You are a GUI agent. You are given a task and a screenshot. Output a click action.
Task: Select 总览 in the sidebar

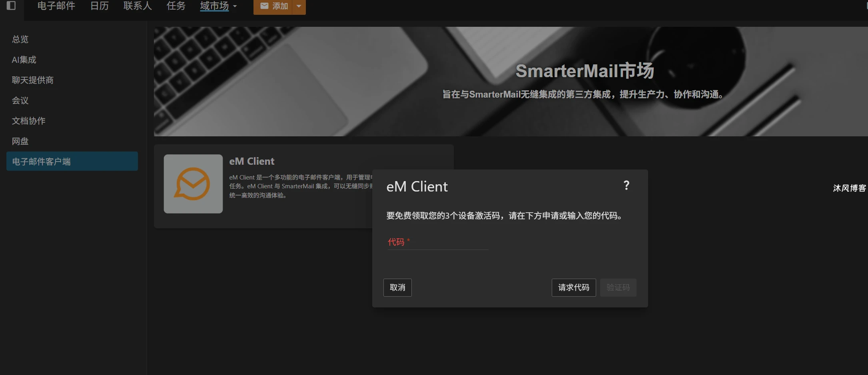click(x=20, y=39)
